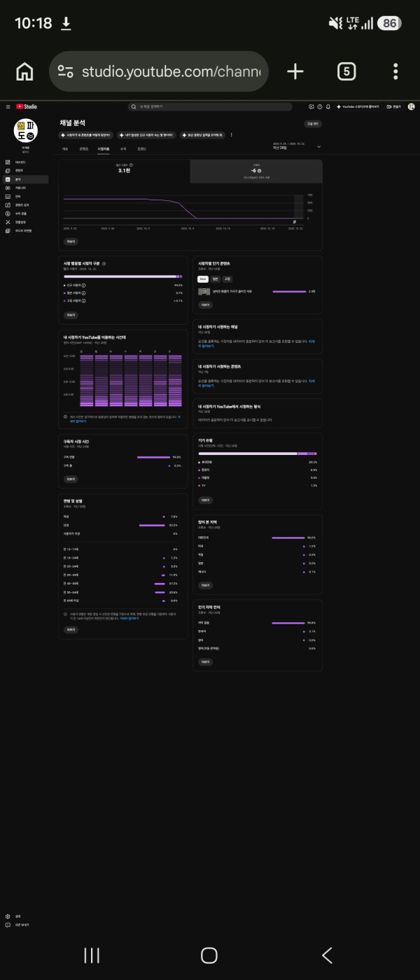Open 설정 at the sidebar bottom
This screenshot has width=420, height=980.
[x=26, y=916]
